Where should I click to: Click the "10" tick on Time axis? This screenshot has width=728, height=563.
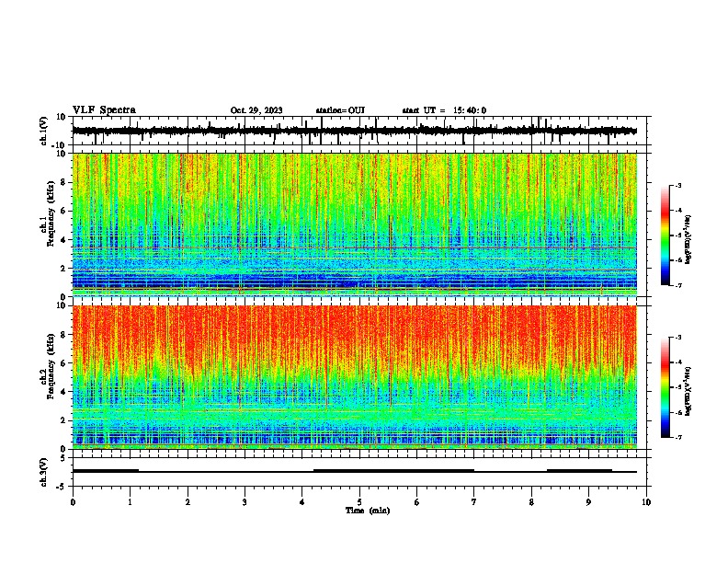pos(646,502)
